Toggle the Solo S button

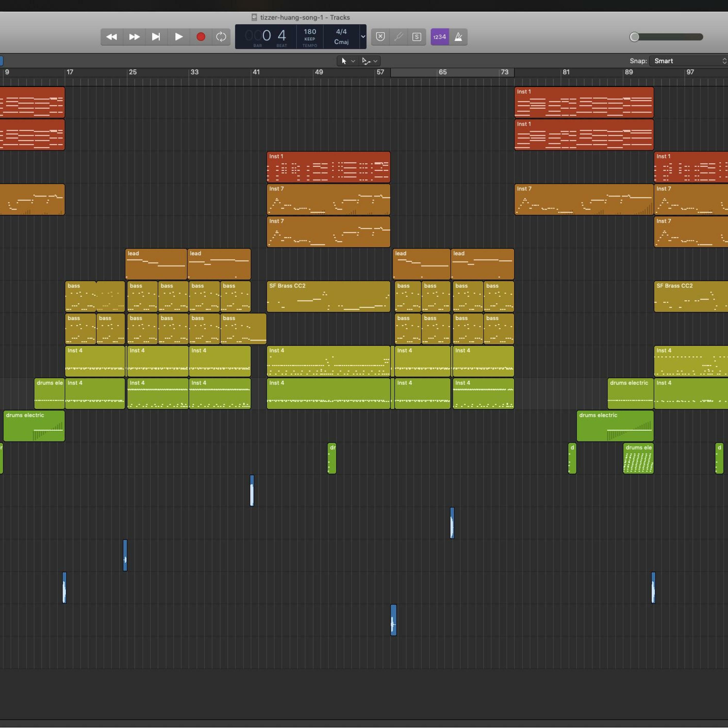click(x=417, y=37)
